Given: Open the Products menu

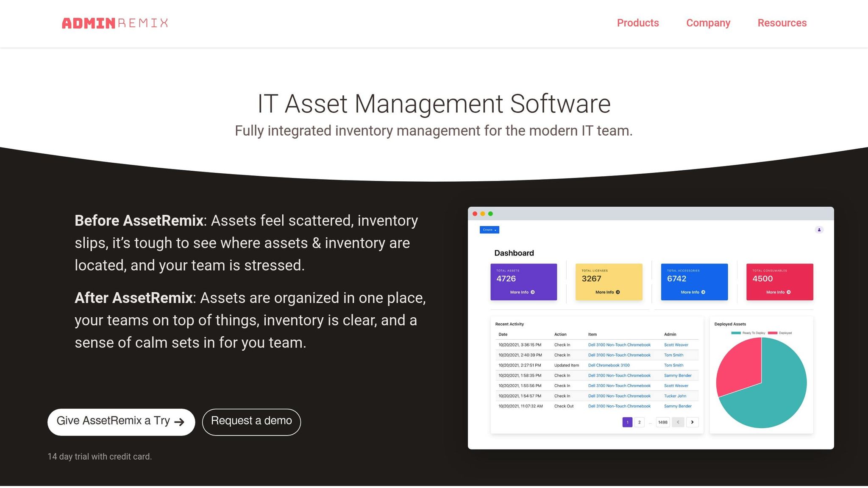Looking at the screenshot, I should (638, 23).
